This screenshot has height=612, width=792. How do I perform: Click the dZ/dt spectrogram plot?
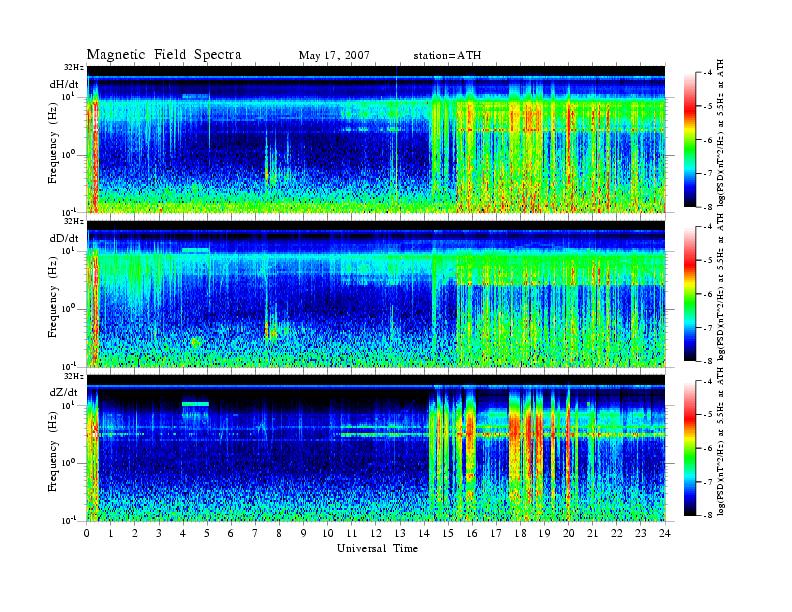tap(376, 448)
